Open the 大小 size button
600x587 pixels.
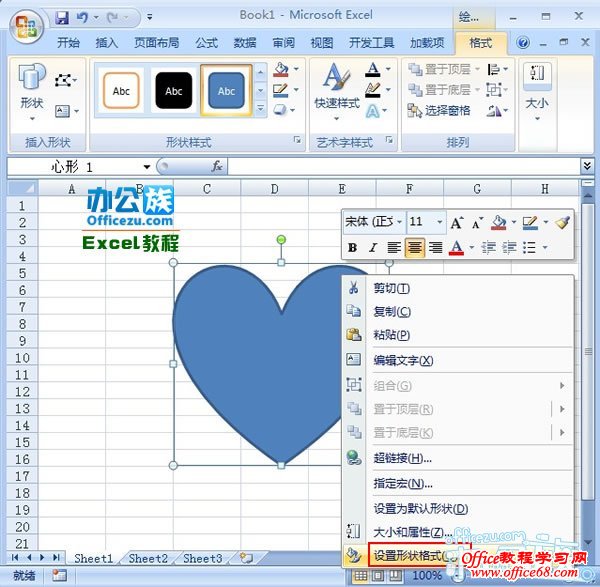pyautogui.click(x=537, y=92)
